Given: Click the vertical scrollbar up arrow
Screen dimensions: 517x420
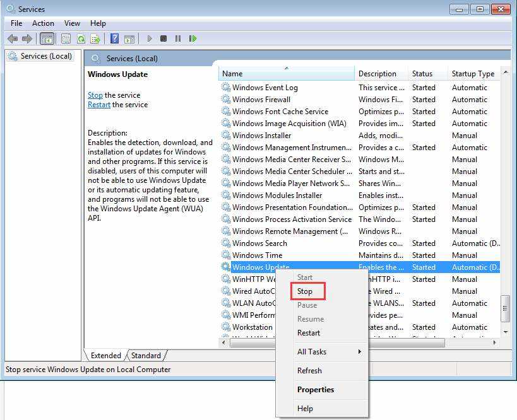Looking at the screenshot, I should [x=506, y=72].
